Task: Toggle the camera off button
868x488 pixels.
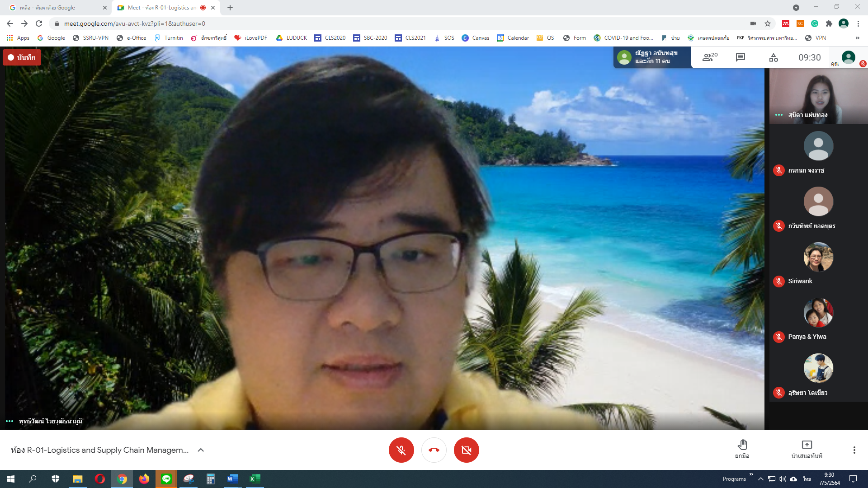Action: pos(466,450)
